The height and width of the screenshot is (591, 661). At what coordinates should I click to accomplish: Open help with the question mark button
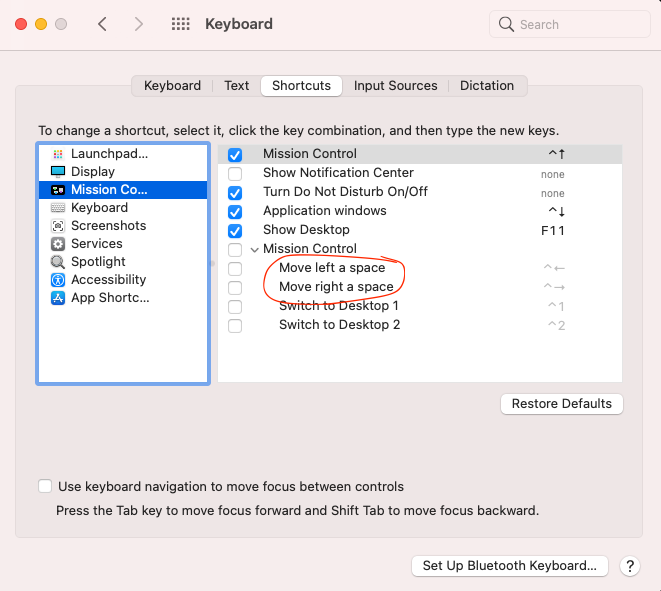click(630, 566)
